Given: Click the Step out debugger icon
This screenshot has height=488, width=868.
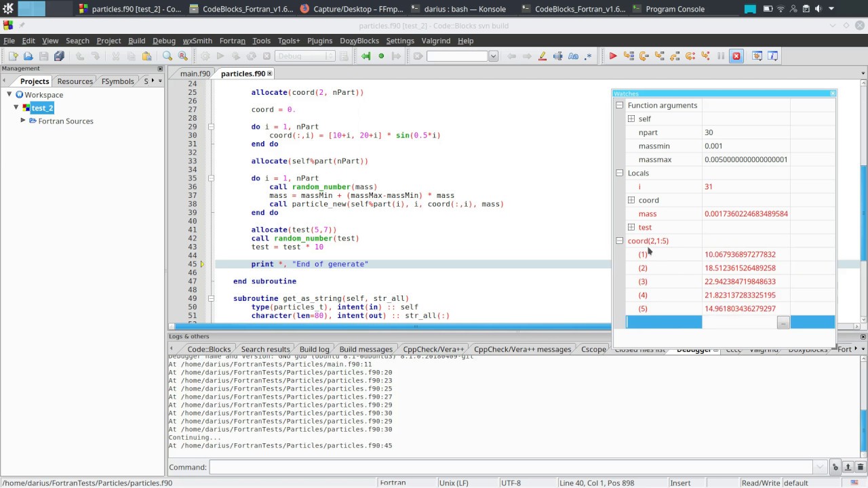Looking at the screenshot, I should [675, 56].
